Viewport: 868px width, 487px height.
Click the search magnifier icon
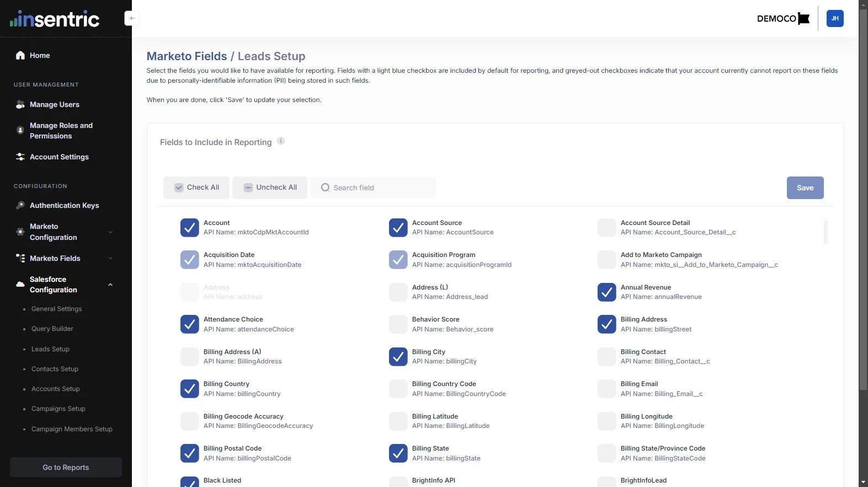coord(326,188)
